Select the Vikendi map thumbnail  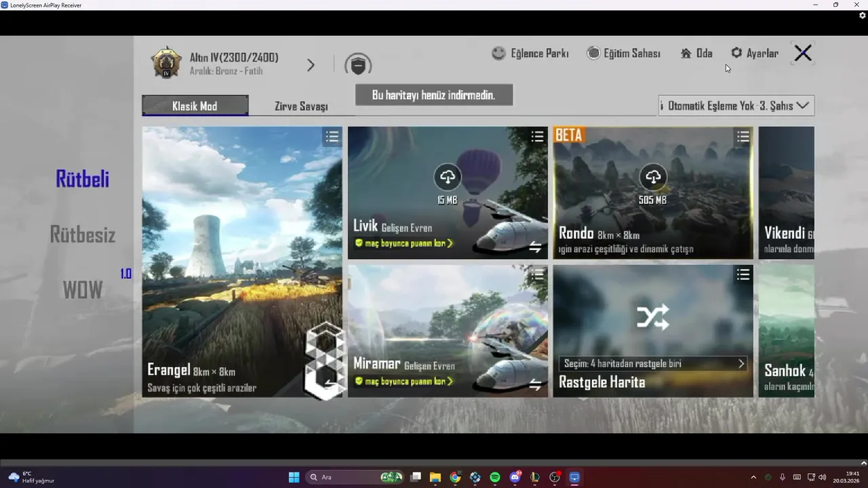(x=787, y=192)
